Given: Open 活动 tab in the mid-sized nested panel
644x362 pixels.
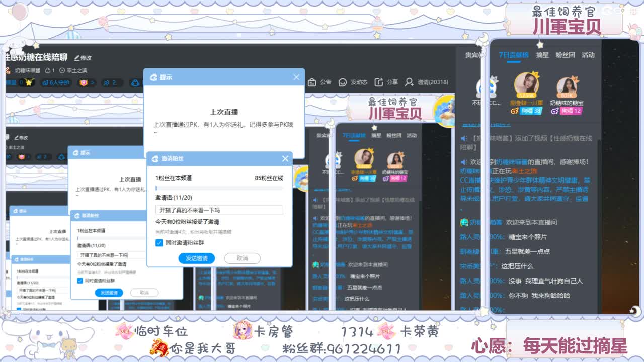Looking at the screenshot, I should (412, 135).
